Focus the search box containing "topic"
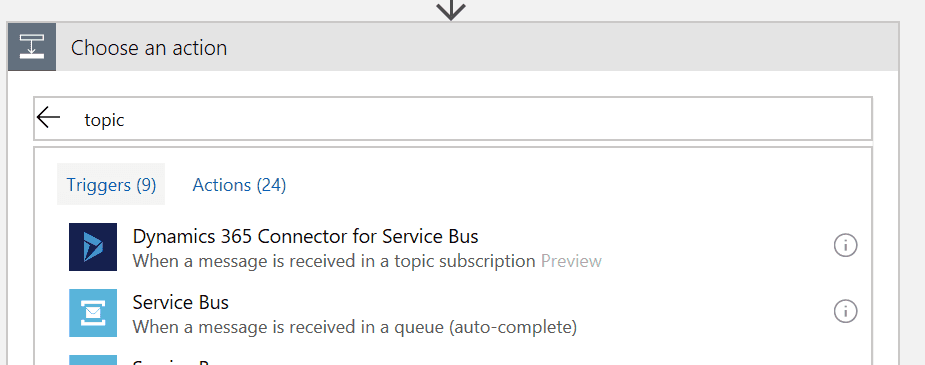The height and width of the screenshot is (365, 925). 452,119
